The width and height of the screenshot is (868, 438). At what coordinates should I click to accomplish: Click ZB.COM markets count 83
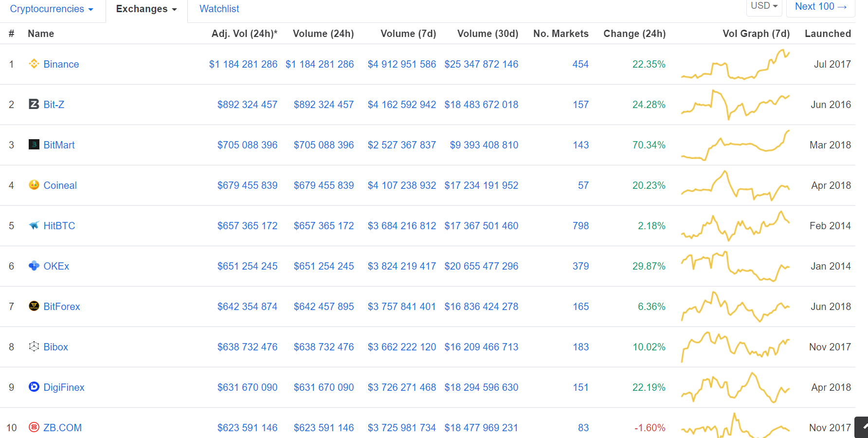(583, 428)
